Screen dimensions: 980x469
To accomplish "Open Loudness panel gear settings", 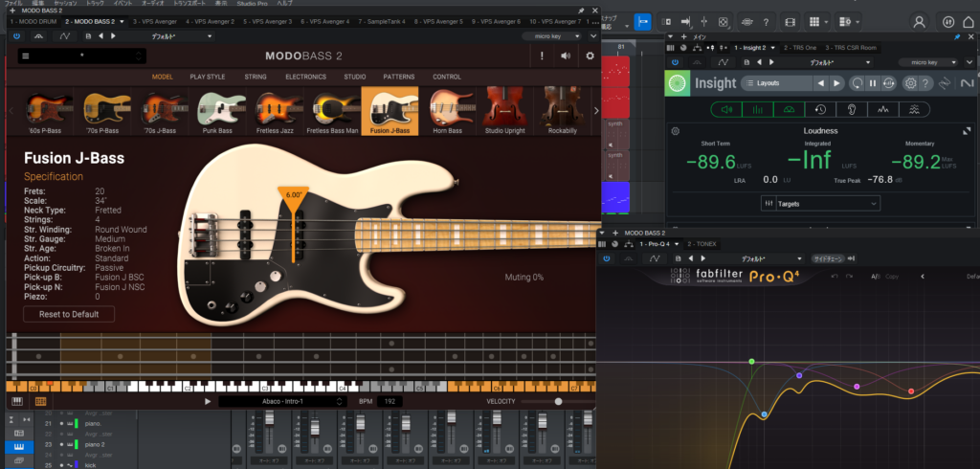I will [675, 131].
